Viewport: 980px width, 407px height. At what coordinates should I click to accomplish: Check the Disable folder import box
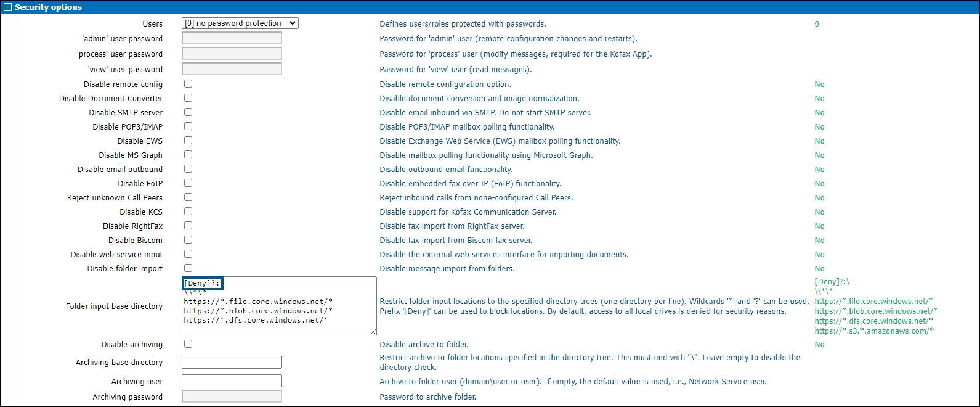pyautogui.click(x=188, y=268)
